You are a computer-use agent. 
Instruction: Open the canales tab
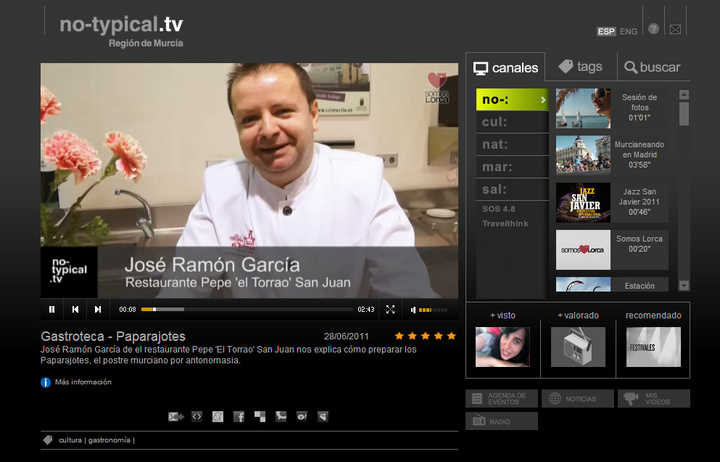[x=506, y=68]
